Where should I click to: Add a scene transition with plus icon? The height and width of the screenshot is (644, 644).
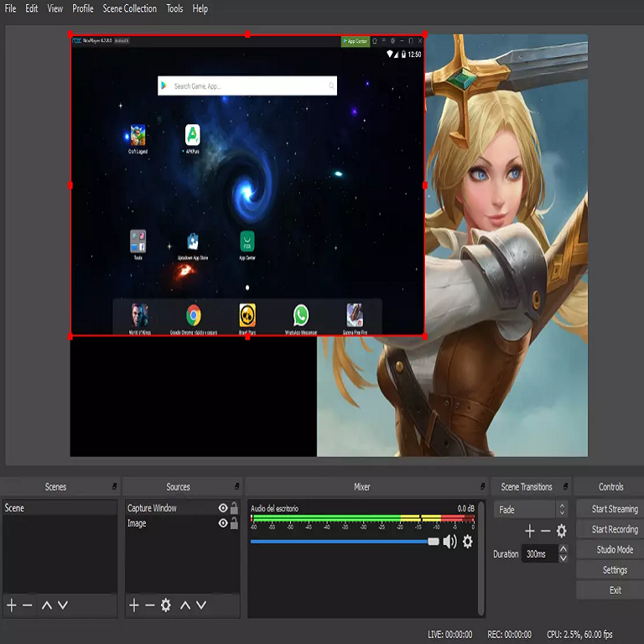530,531
